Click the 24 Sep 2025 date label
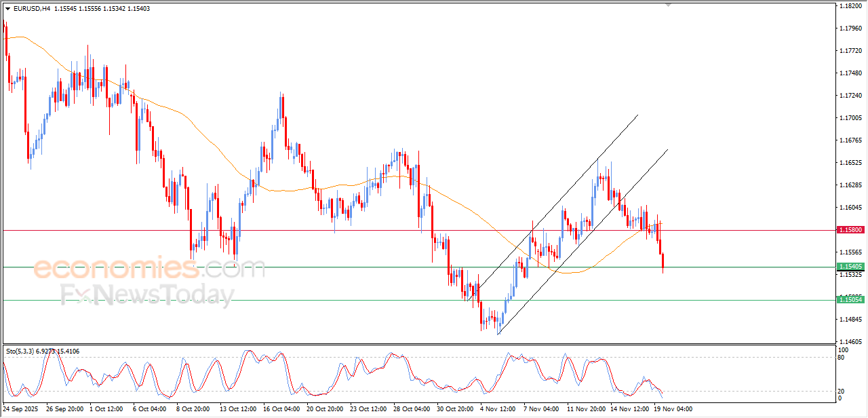 tap(20, 409)
